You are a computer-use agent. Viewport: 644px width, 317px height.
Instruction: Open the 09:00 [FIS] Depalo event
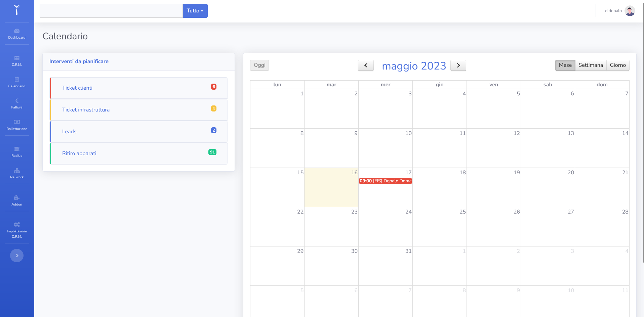point(386,181)
